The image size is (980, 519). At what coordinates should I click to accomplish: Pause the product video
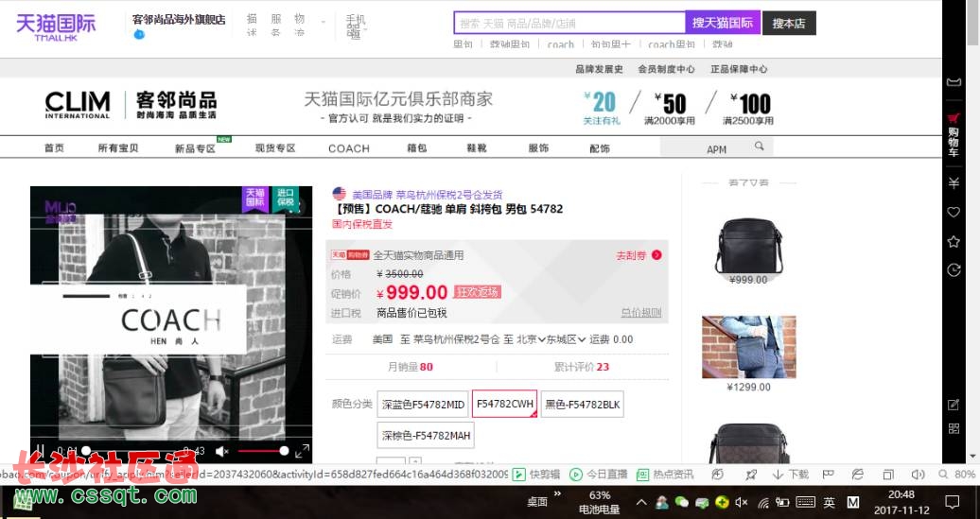coord(40,450)
